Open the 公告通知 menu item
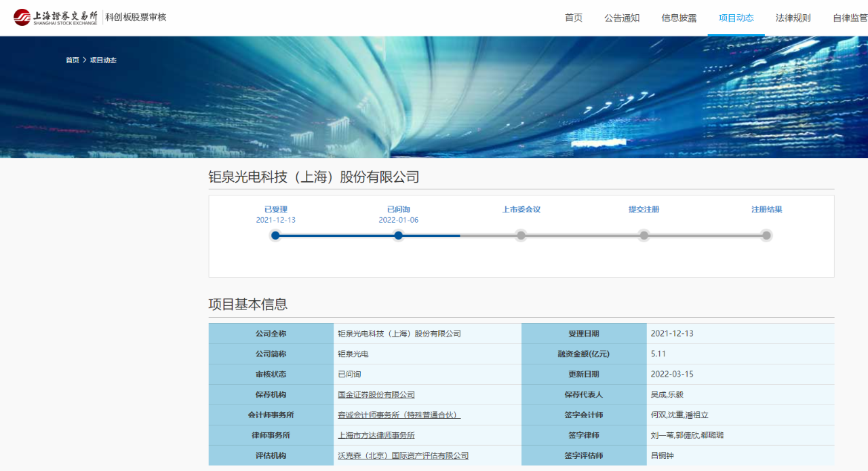Viewport: 868px width, 471px height. [622, 18]
